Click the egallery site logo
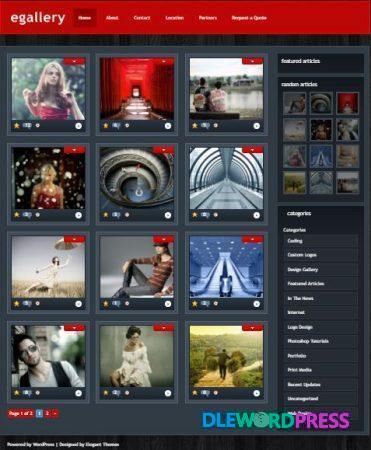This screenshot has width=371, height=450. pos(38,18)
